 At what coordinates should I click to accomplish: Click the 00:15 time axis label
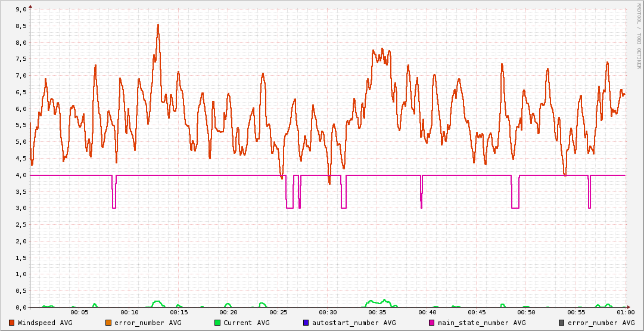(x=179, y=313)
